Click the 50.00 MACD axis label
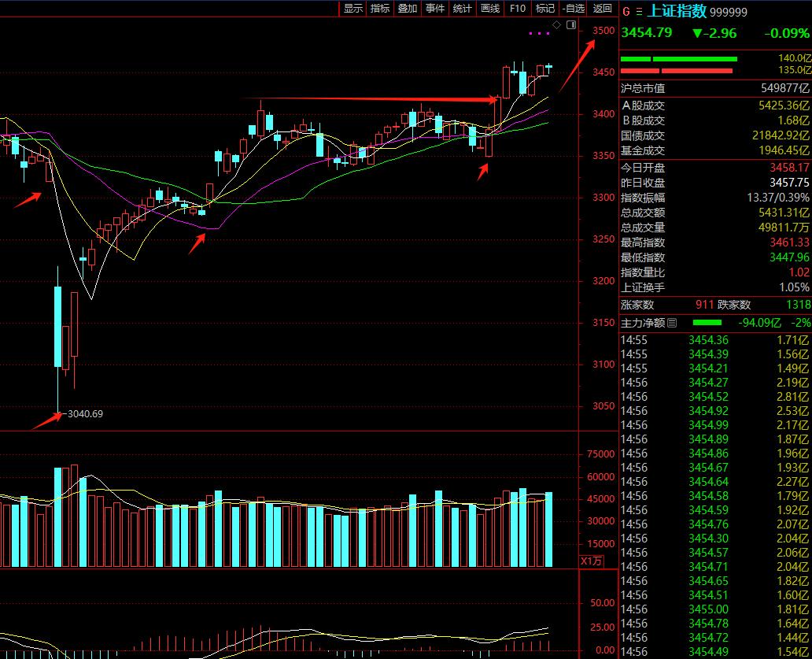The width and height of the screenshot is (812, 659). pos(602,603)
